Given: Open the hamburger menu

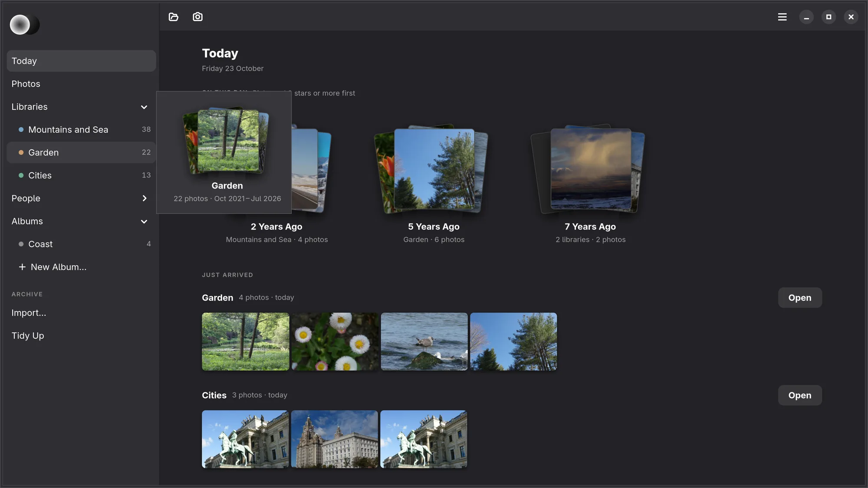Looking at the screenshot, I should [x=782, y=17].
